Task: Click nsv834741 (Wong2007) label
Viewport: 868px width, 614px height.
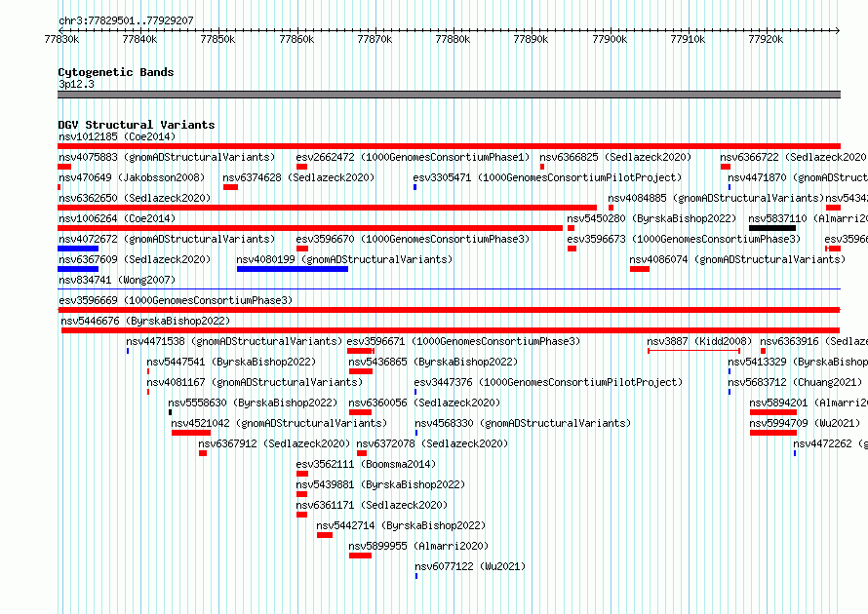Action: [117, 280]
